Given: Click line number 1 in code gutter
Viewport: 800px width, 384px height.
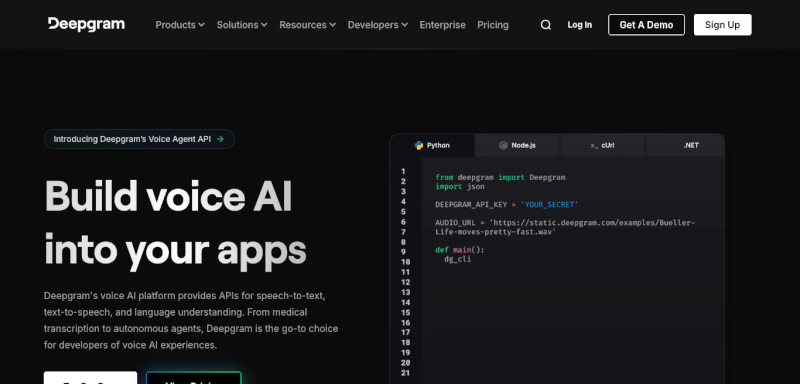Looking at the screenshot, I should tap(403, 171).
